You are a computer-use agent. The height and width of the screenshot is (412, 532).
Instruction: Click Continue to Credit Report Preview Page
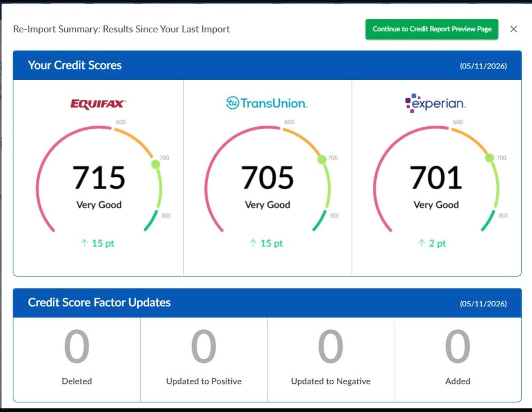pyautogui.click(x=431, y=29)
